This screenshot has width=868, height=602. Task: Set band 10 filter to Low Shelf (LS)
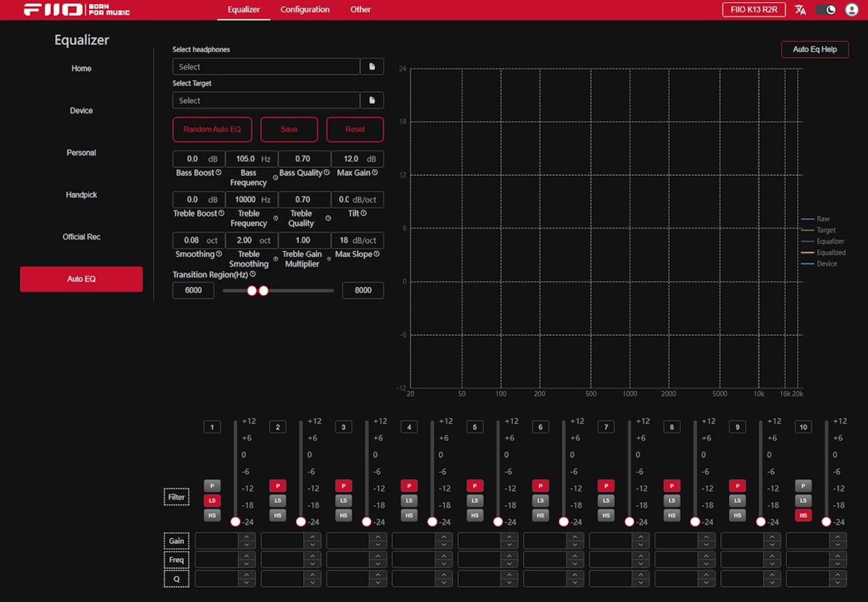point(803,500)
